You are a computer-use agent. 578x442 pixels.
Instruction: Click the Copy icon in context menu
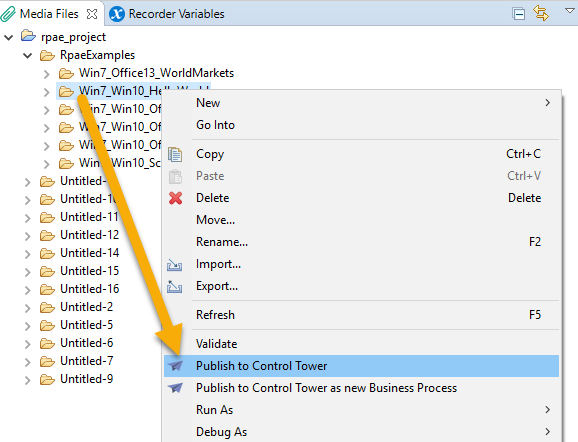pos(175,154)
